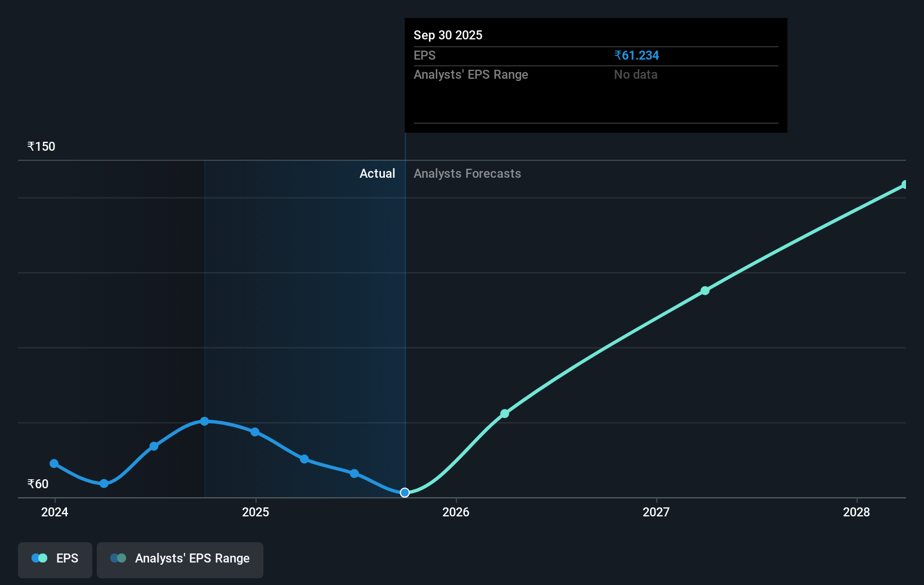Click the ₹150 y-axis label
924x585 pixels.
[x=41, y=147]
